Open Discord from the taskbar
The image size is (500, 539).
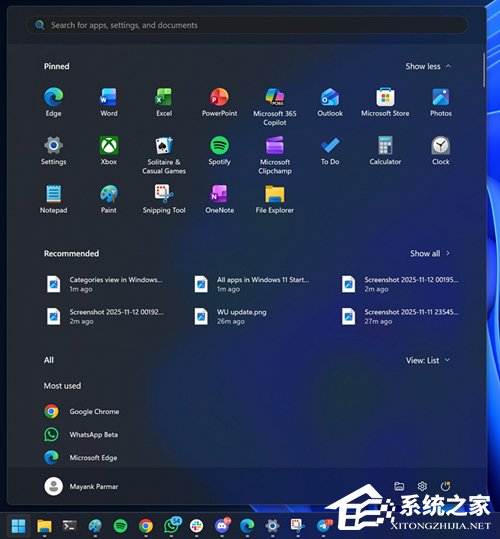pos(222,526)
